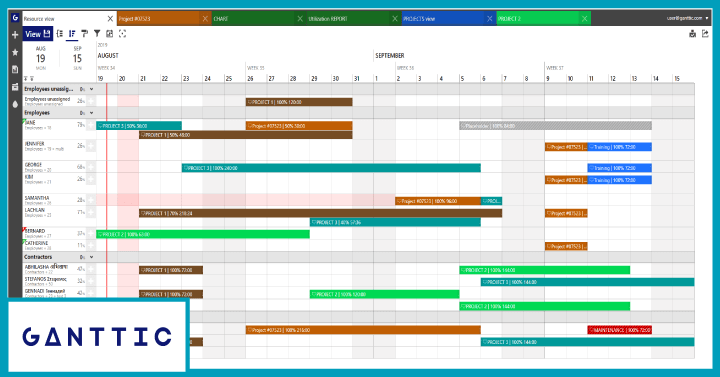Click the share export icon at top right

[705, 34]
